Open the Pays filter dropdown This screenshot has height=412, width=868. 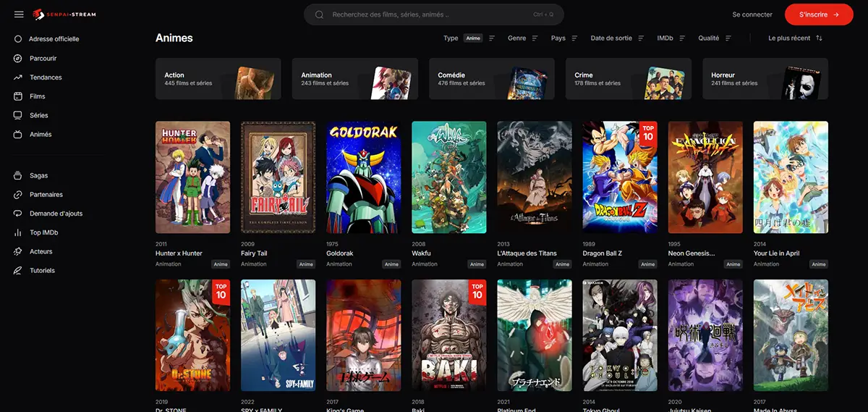[564, 38]
